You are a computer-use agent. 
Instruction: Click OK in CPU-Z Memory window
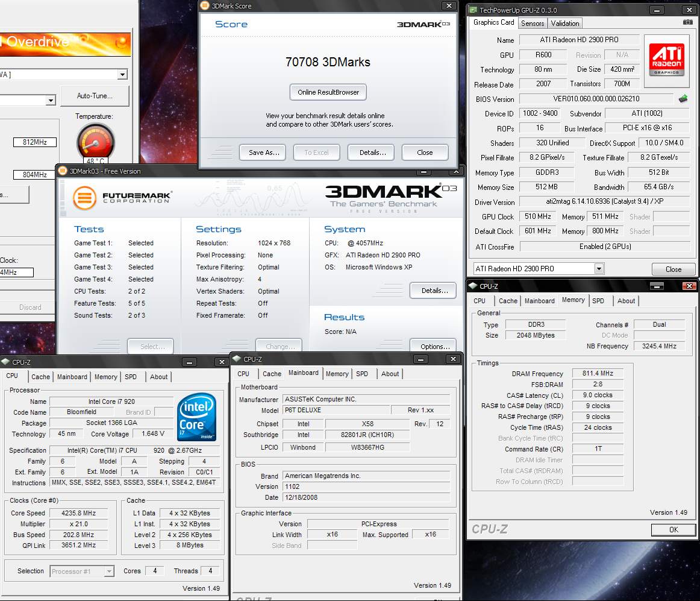(673, 529)
